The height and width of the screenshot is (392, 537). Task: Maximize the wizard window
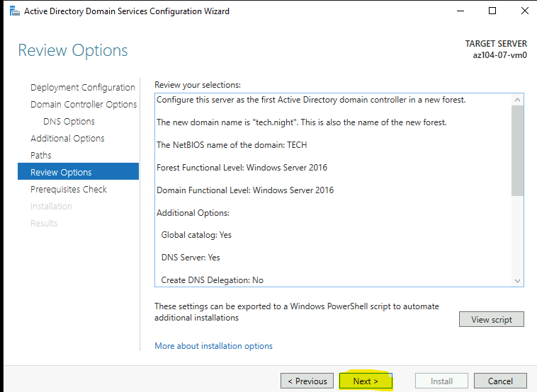coord(492,11)
